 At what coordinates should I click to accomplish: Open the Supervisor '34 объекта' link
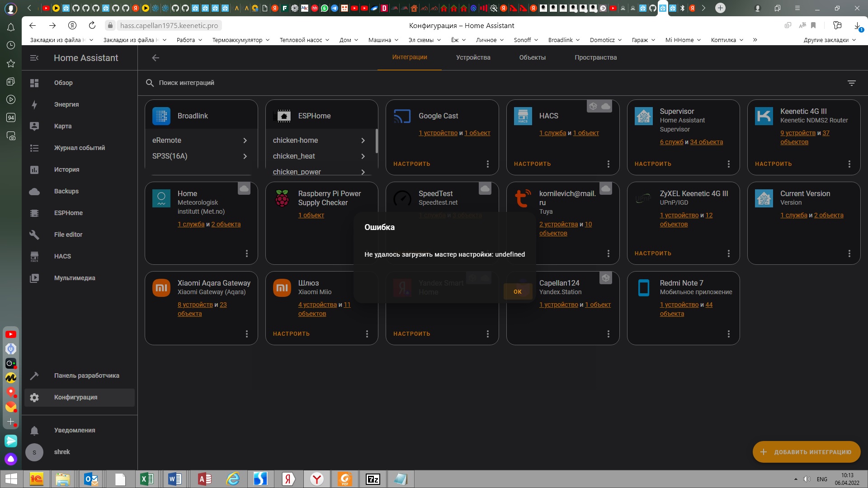click(x=706, y=142)
